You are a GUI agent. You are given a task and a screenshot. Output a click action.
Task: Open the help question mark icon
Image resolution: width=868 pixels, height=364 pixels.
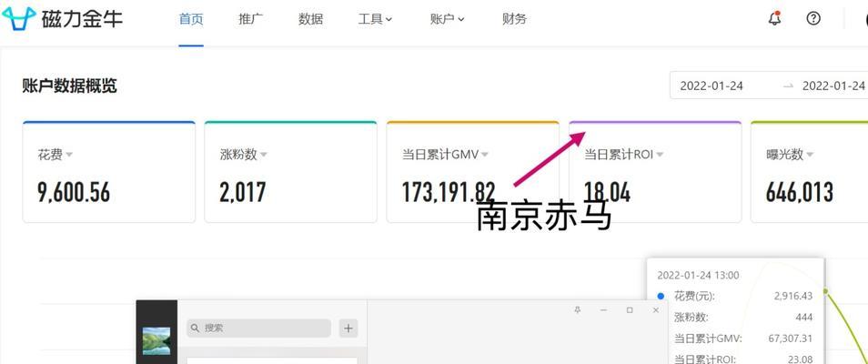[x=812, y=18]
